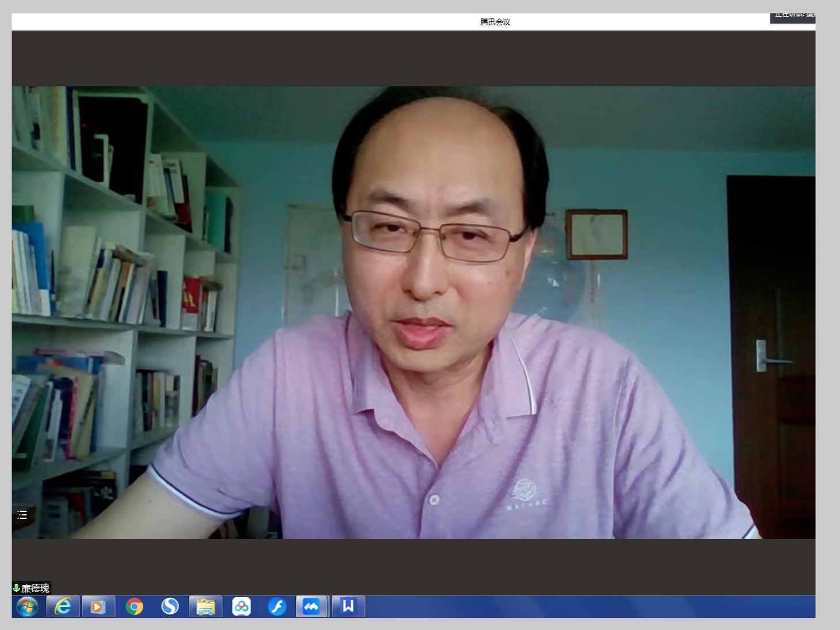The image size is (840, 630).
Task: Open Windows Media Player from taskbar
Action: [x=98, y=606]
